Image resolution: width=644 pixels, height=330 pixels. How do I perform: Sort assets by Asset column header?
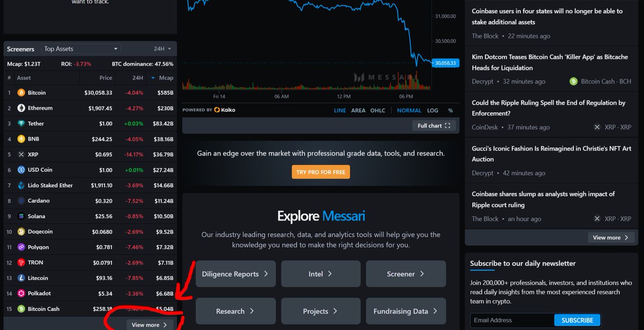coord(24,78)
